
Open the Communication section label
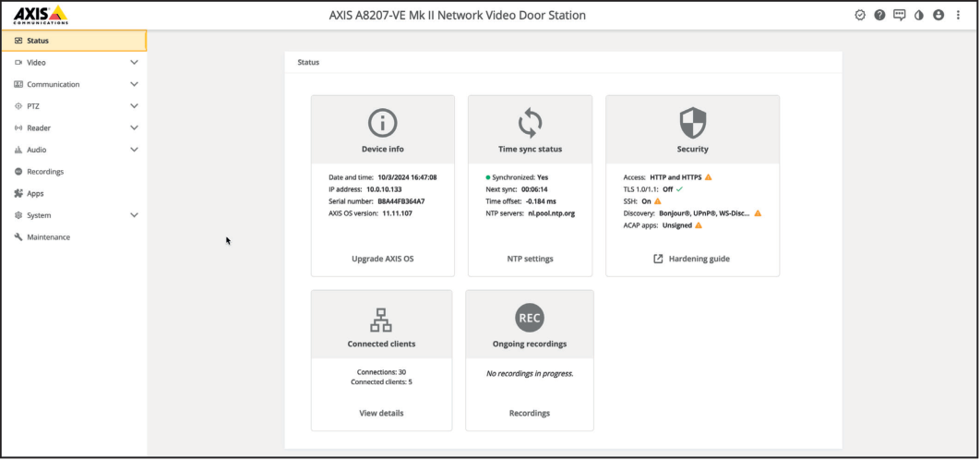point(54,84)
